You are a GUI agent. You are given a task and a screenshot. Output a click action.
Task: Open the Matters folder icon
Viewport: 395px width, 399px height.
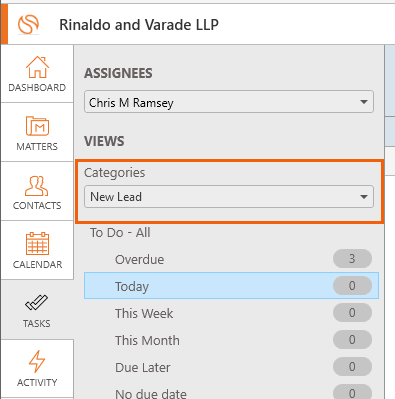pyautogui.click(x=37, y=126)
